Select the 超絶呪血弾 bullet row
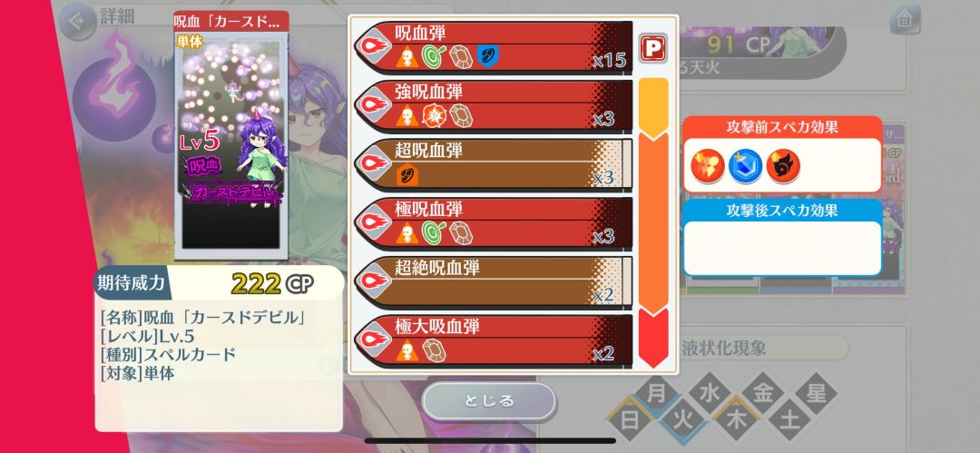This screenshot has height=453, width=980. tap(493, 282)
